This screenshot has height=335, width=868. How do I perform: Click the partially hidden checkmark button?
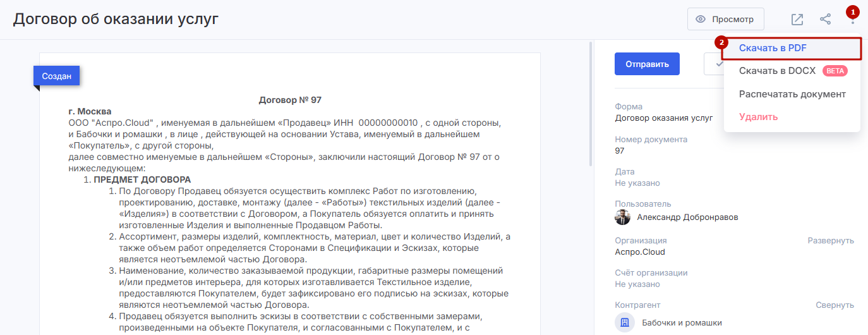click(x=714, y=64)
